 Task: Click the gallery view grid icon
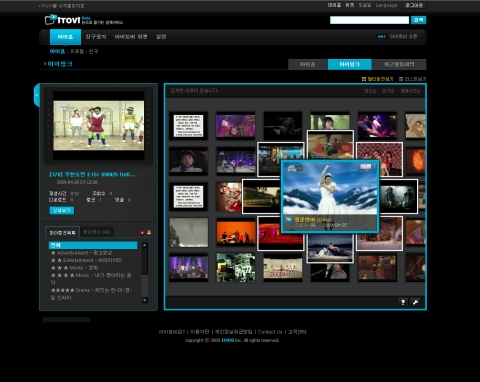pos(364,79)
